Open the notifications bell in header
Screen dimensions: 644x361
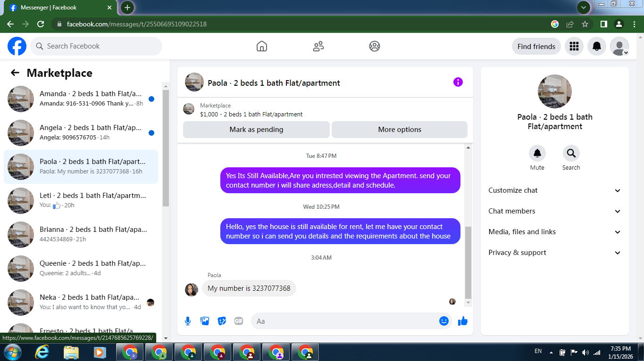tap(597, 46)
